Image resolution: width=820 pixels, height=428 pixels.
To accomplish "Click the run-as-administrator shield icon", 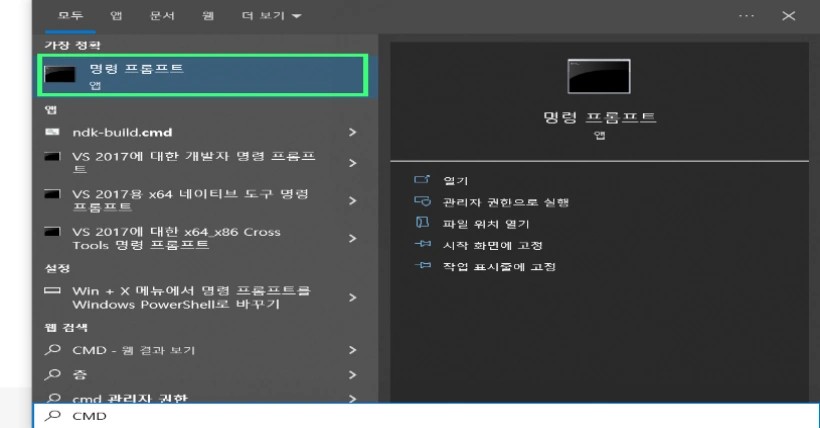I will tap(422, 201).
